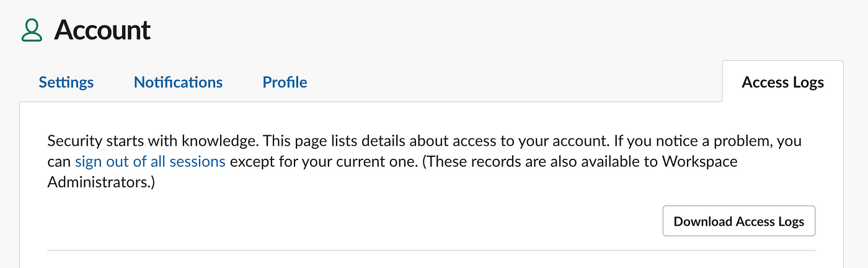Click the Account page heading

[102, 30]
